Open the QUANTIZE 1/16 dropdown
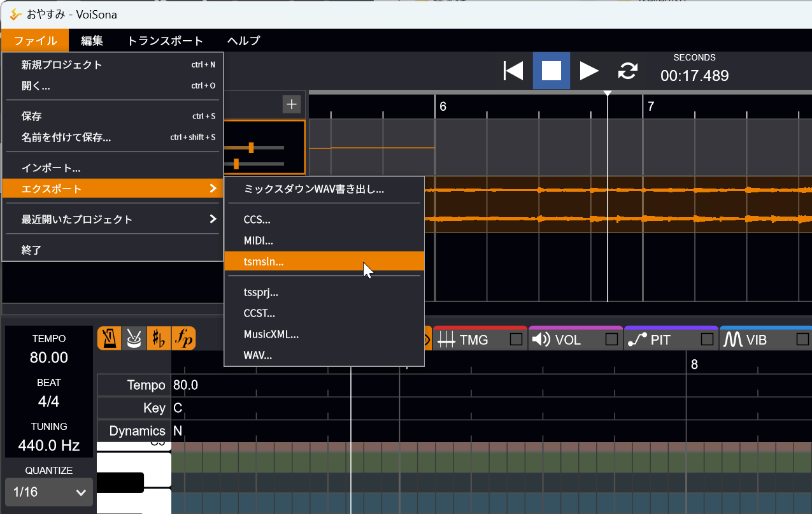 pos(49,492)
